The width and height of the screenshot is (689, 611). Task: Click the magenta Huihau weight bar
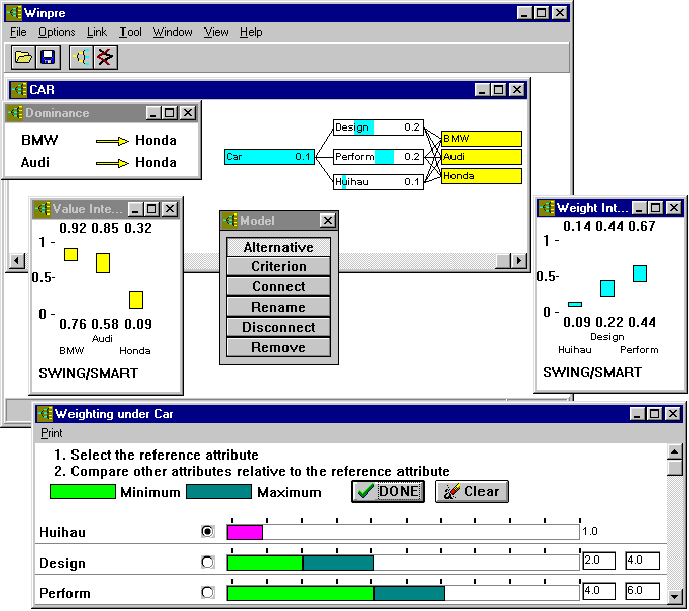click(x=245, y=532)
